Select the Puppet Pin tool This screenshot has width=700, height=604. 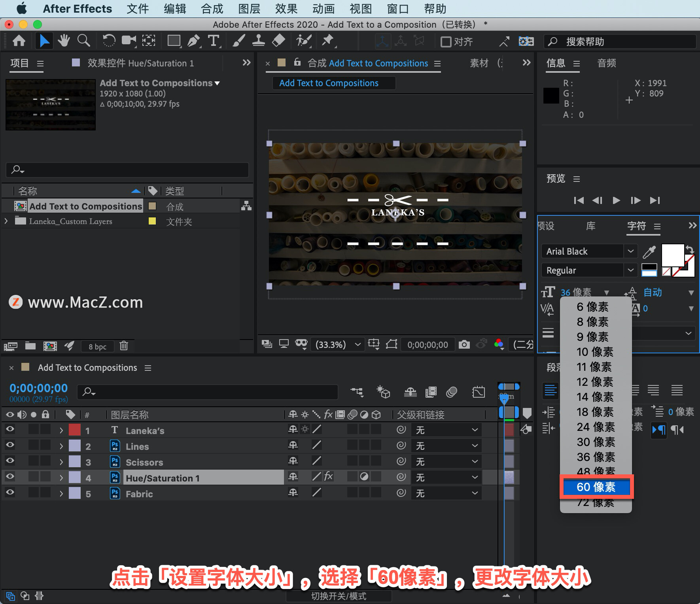coord(328,41)
